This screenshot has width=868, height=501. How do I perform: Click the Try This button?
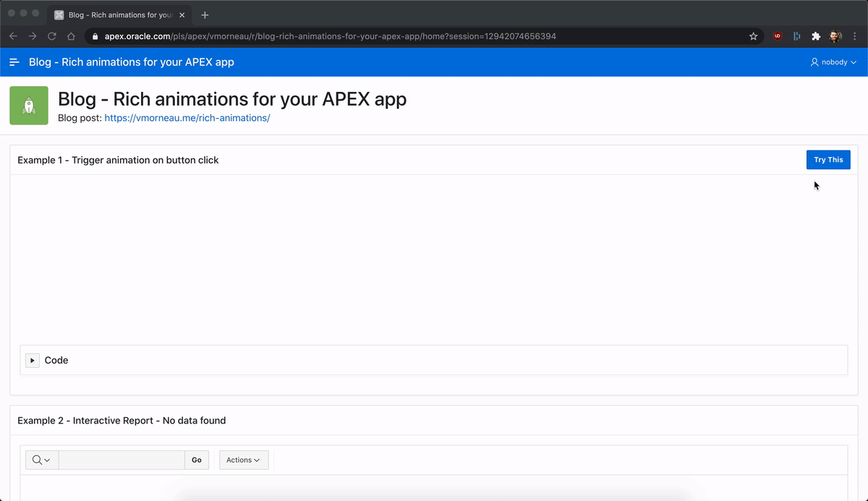[828, 160]
